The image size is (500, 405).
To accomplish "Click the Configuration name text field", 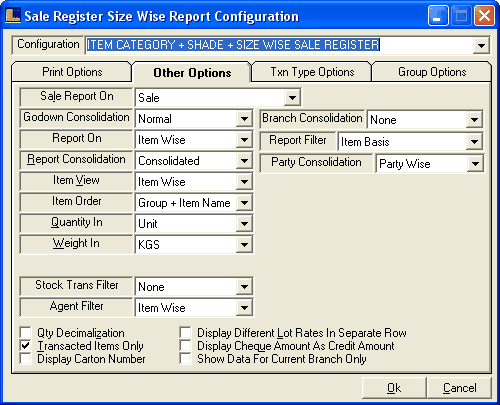I will click(x=279, y=45).
